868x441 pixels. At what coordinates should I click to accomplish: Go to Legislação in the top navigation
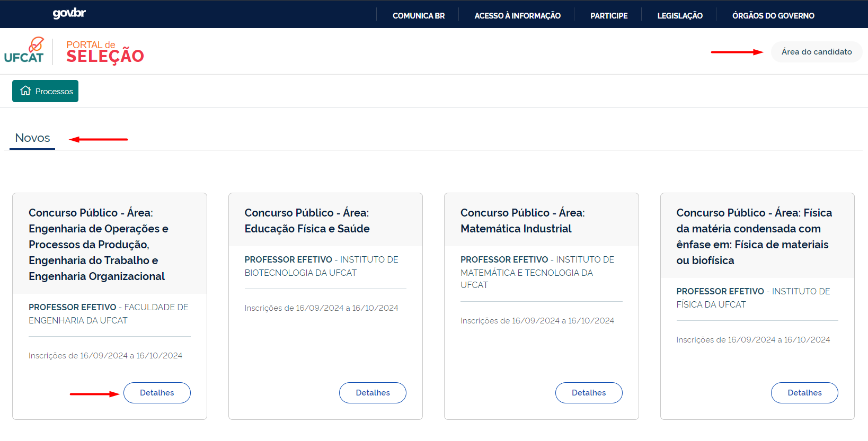(x=680, y=16)
